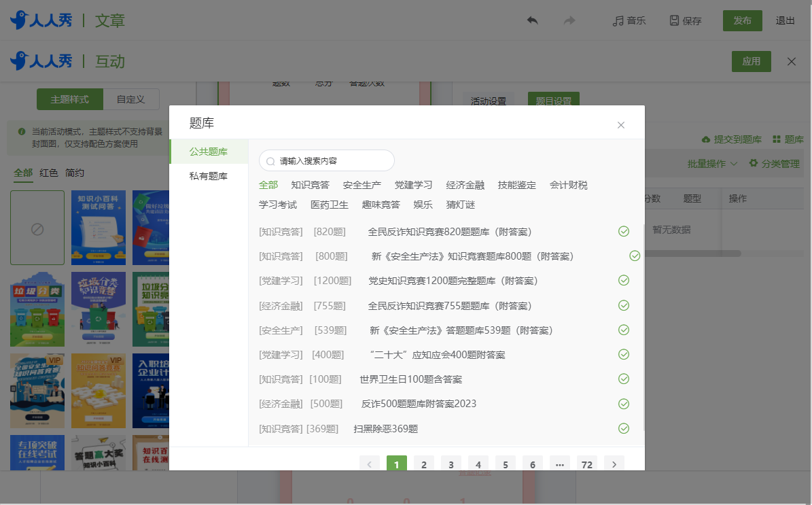Filter by 猜灯谜 category
812x505 pixels.
coord(461,205)
